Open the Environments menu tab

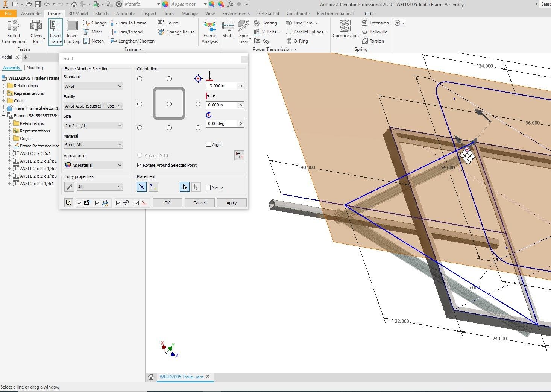[x=236, y=13]
